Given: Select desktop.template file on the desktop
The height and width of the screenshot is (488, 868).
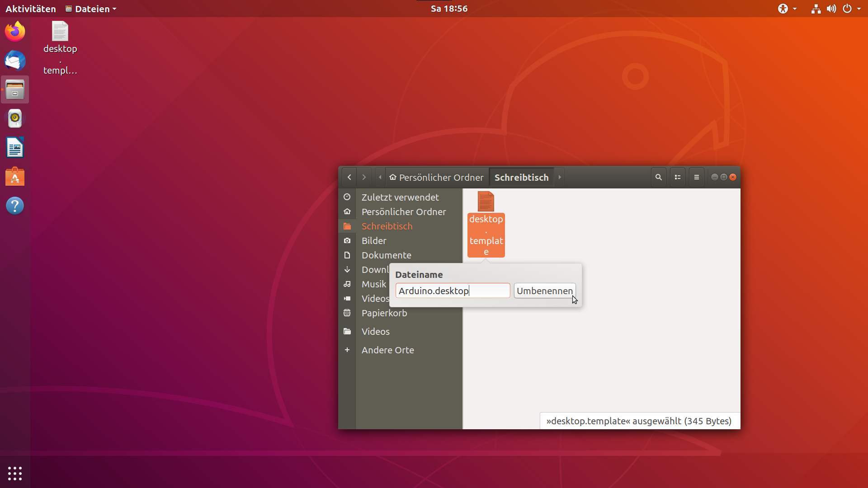Looking at the screenshot, I should (x=60, y=48).
